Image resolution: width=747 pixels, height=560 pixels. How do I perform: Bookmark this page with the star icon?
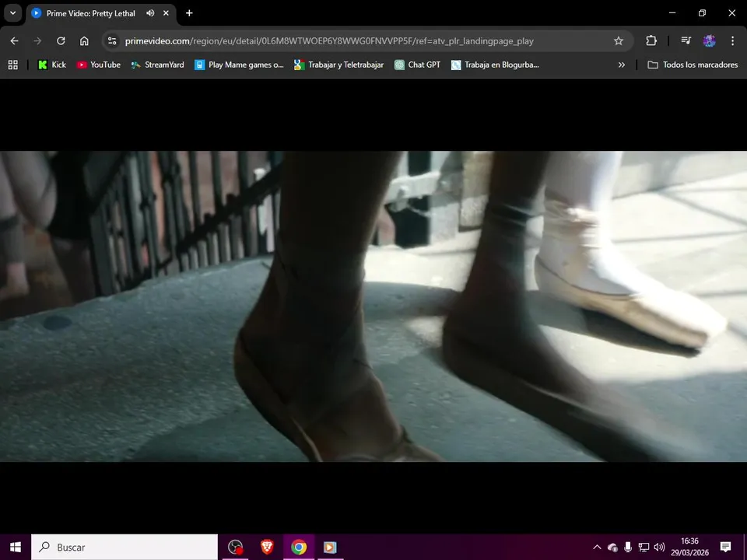(619, 41)
